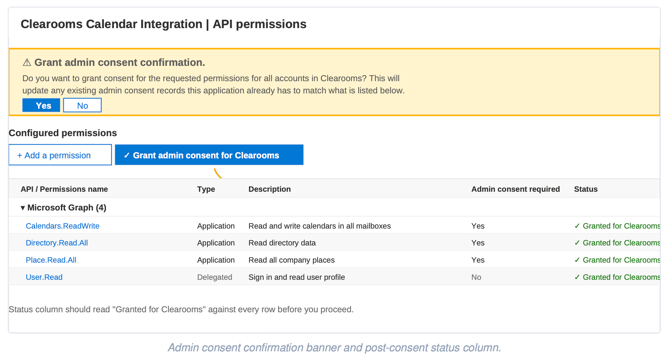Click Granted status in the Calendars.ReadWrite row

(x=617, y=226)
